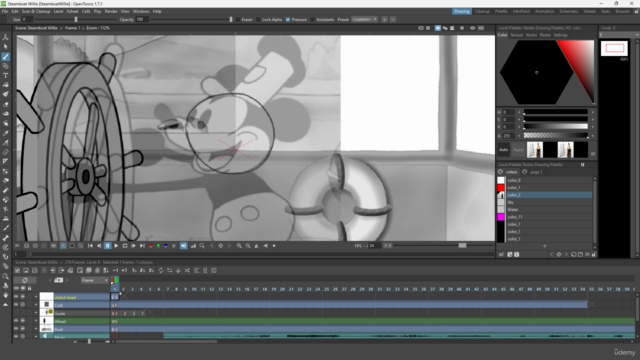Click the add preset plus button

[x=384, y=20]
